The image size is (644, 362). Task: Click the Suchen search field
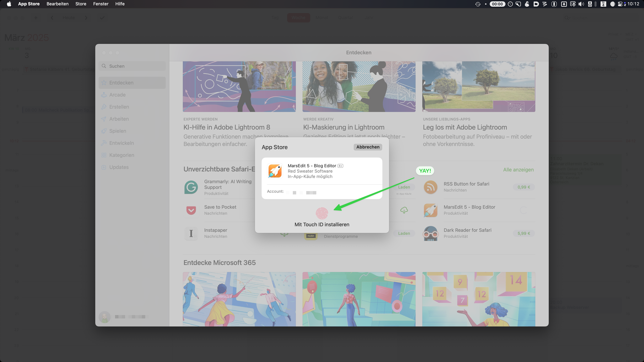coord(132,66)
